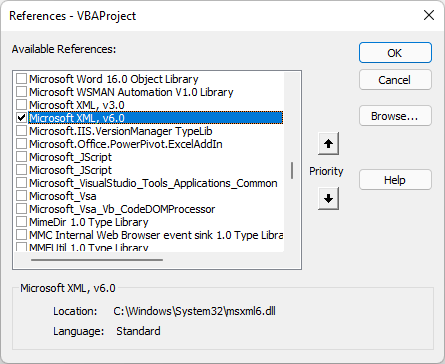Enable the Microsoft XML, v3.0 checkbox
The height and width of the screenshot is (364, 445).
point(22,105)
